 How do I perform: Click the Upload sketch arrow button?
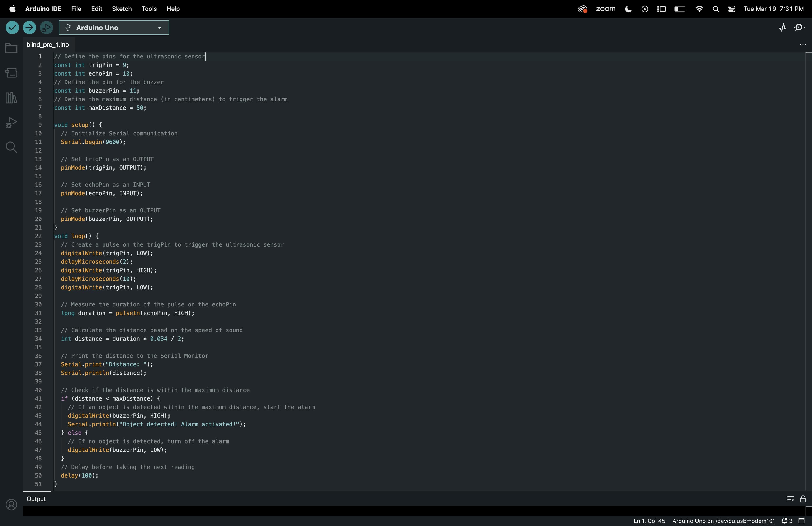click(29, 28)
